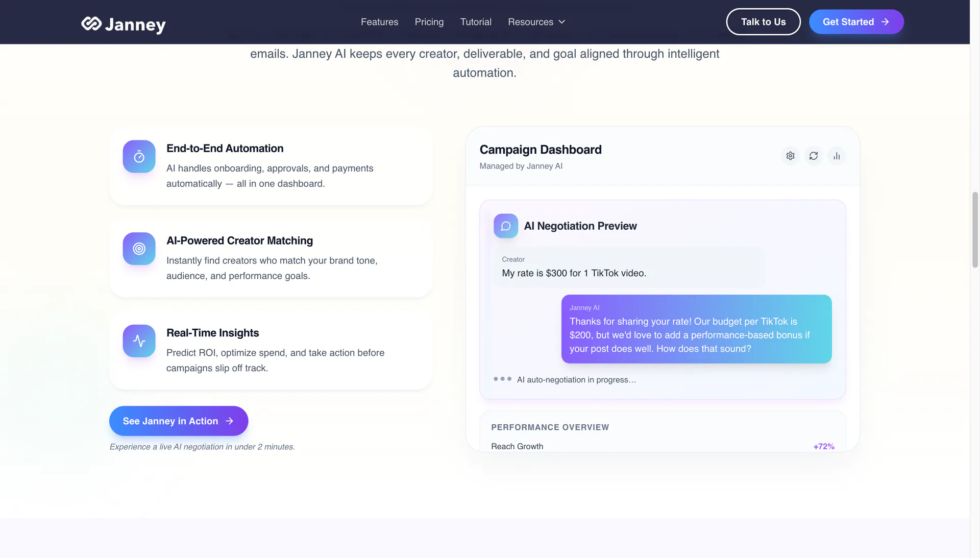Click the 'Creator' sender label

pyautogui.click(x=513, y=259)
